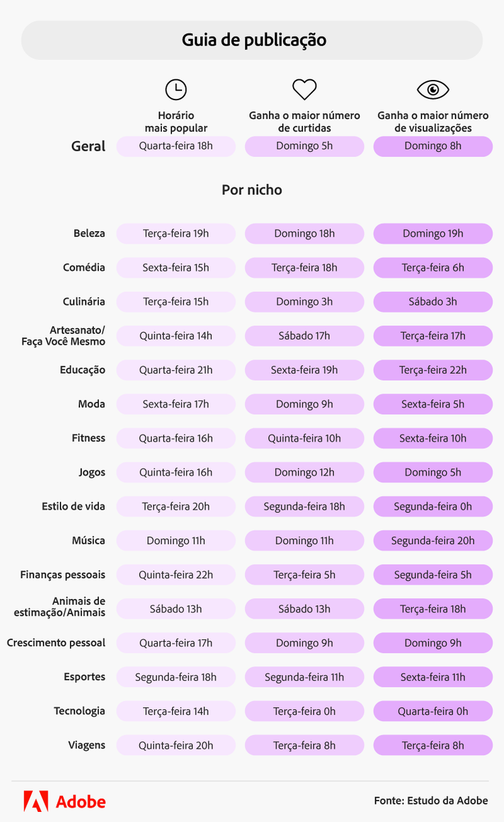Click the Guia de publicação title banner
Image resolution: width=504 pixels, height=822 pixels.
pos(252,40)
